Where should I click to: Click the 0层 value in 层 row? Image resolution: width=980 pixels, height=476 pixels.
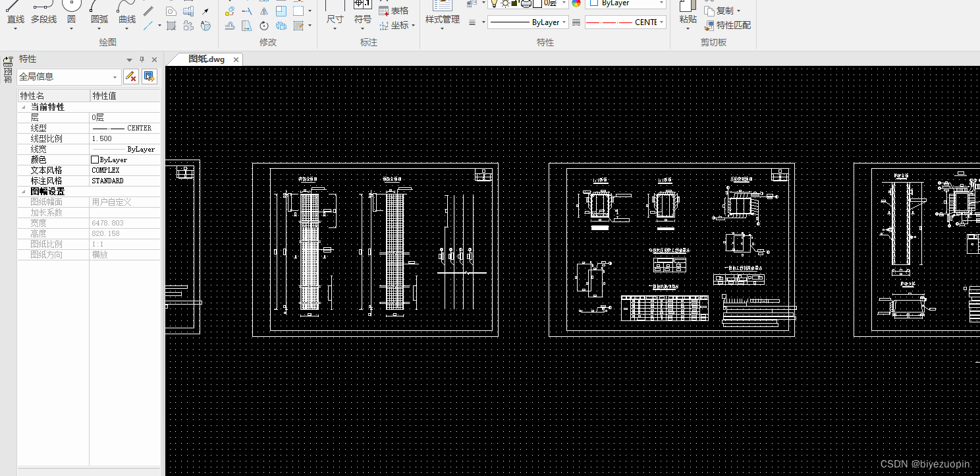pyautogui.click(x=125, y=117)
